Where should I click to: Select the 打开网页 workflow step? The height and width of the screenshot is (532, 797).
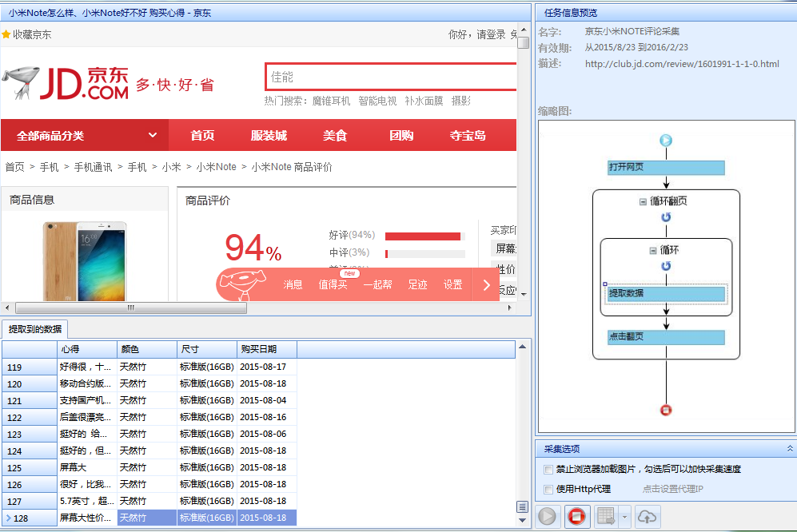coord(666,167)
